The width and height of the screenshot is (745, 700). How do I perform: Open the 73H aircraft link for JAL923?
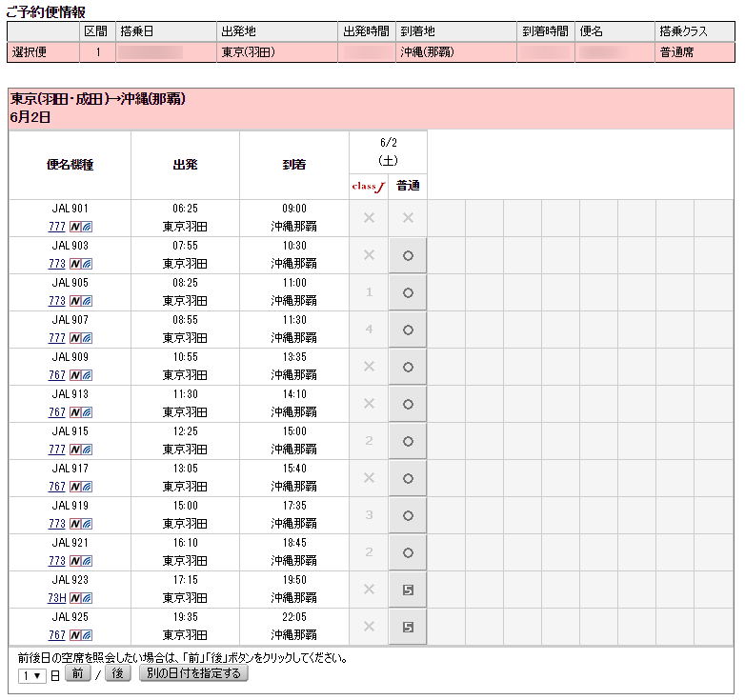pyautogui.click(x=56, y=598)
